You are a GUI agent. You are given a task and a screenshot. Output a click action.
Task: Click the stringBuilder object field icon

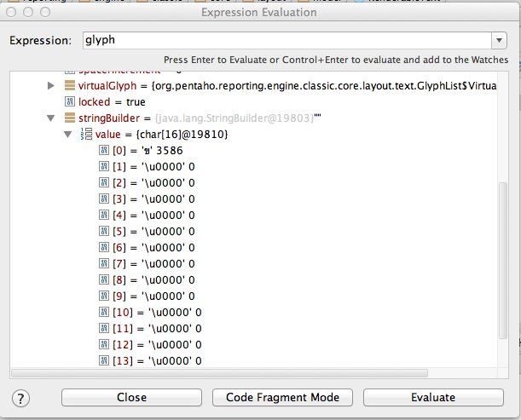(x=69, y=118)
